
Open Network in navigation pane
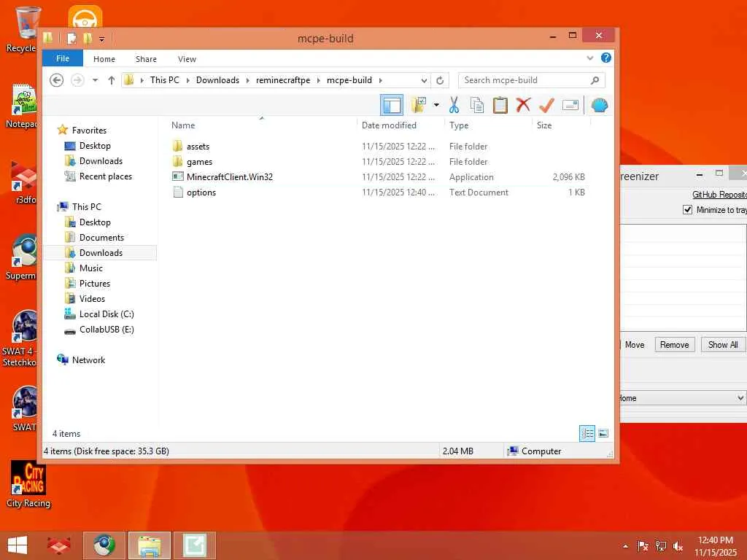(x=88, y=360)
